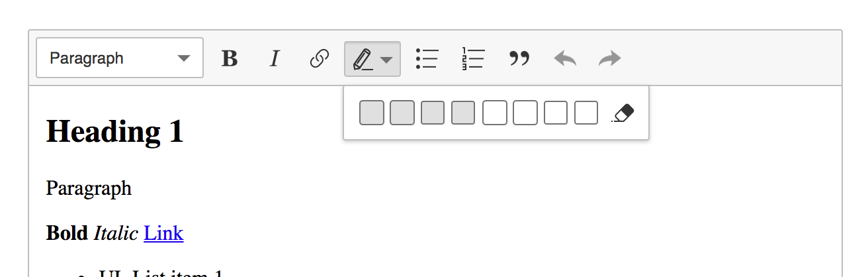Image resolution: width=868 pixels, height=277 pixels.
Task: Click the Paragraph body text line
Action: (x=89, y=188)
